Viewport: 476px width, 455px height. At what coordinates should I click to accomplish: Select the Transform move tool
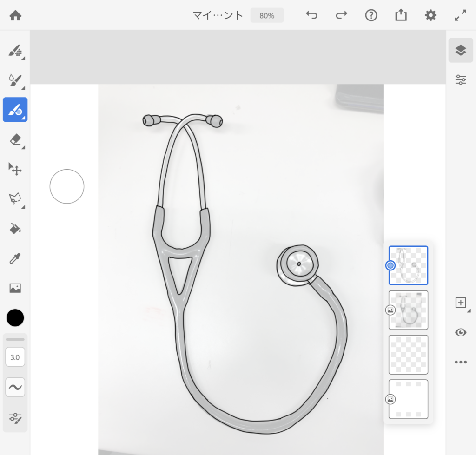point(15,169)
